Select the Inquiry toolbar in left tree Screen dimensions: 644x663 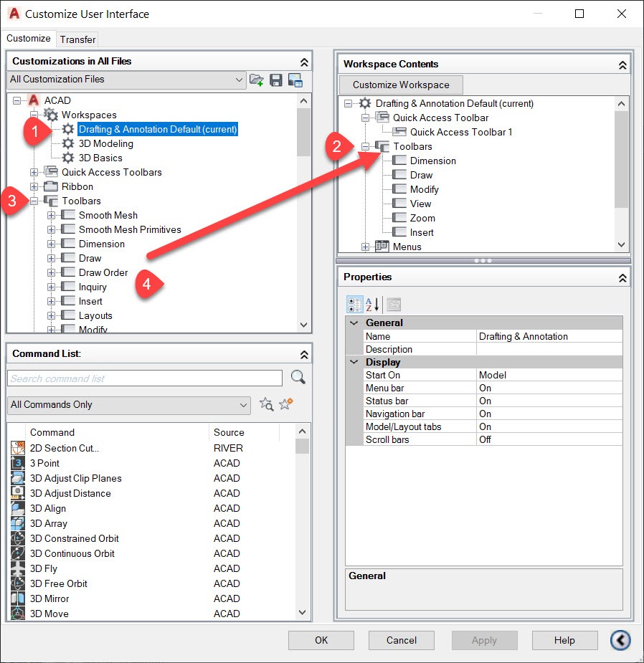coord(93,287)
